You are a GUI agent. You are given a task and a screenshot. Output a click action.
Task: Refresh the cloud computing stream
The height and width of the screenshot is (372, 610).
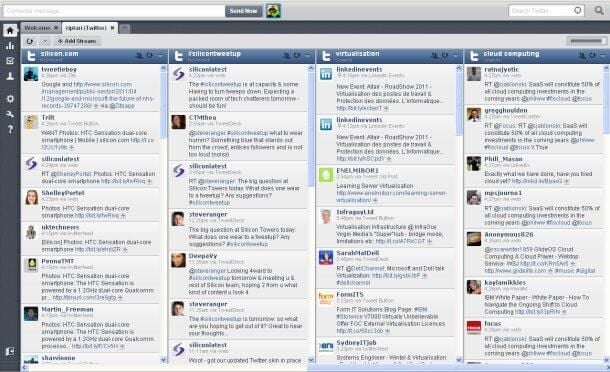[x=592, y=56]
